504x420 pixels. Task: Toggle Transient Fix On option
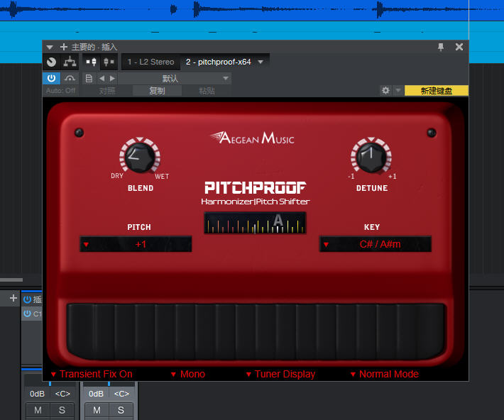point(92,374)
